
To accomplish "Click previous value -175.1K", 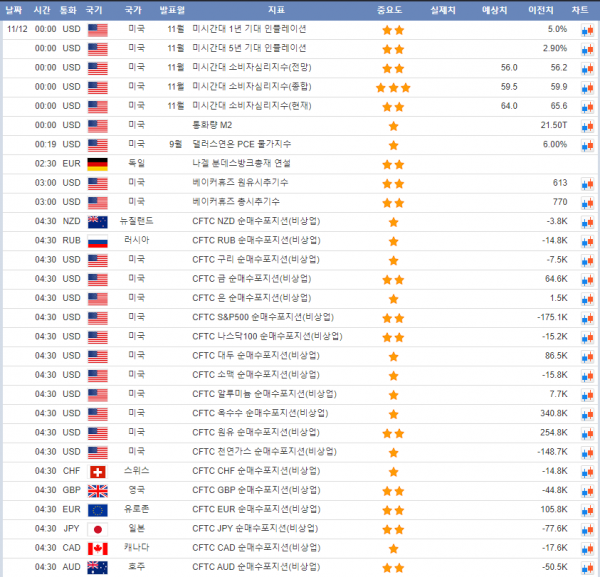I will pos(552,317).
